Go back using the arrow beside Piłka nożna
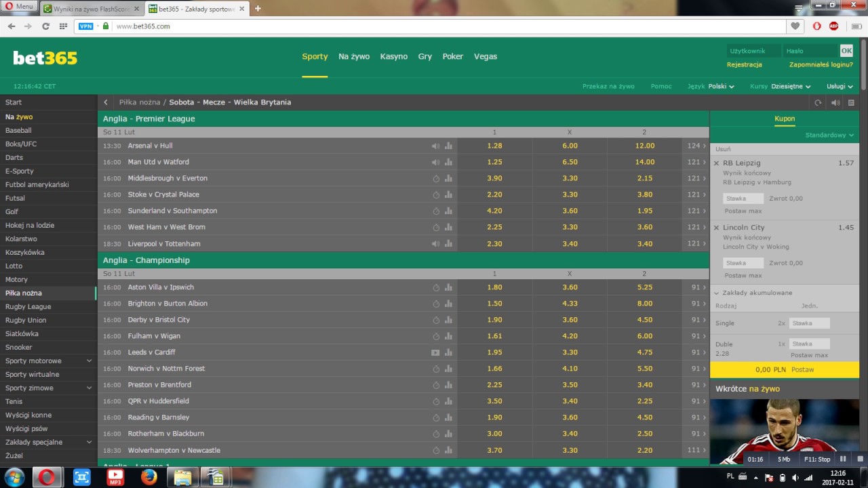The width and height of the screenshot is (868, 488). (106, 102)
